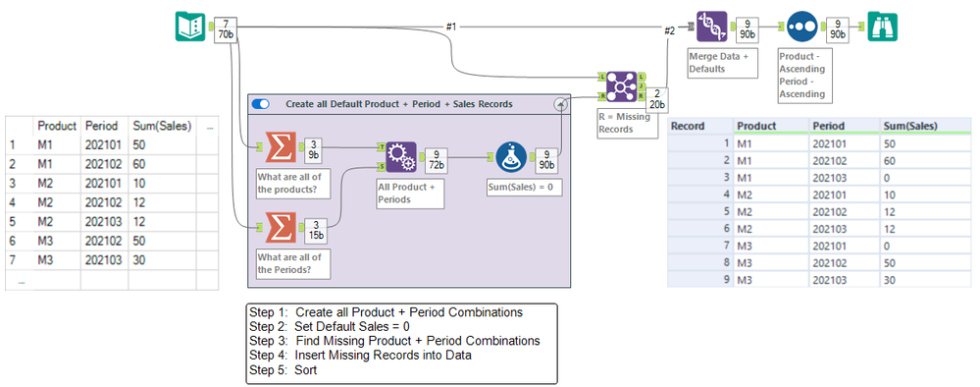Collapse the Create all Default container

(x=560, y=104)
